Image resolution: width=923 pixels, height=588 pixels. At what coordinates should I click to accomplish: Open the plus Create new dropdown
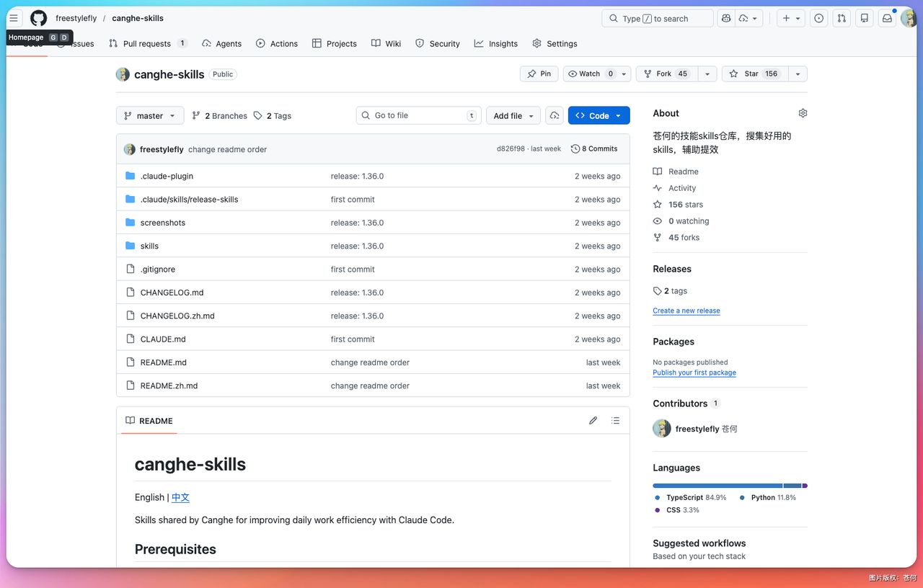tap(792, 18)
